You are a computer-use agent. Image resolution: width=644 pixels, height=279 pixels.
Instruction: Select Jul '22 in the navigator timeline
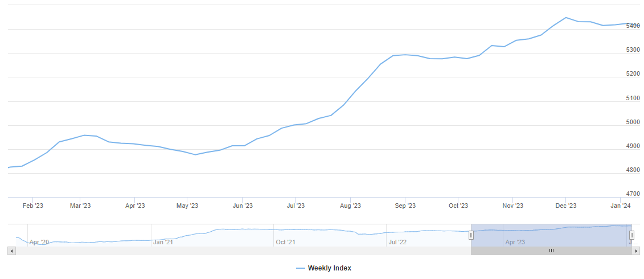(397, 242)
